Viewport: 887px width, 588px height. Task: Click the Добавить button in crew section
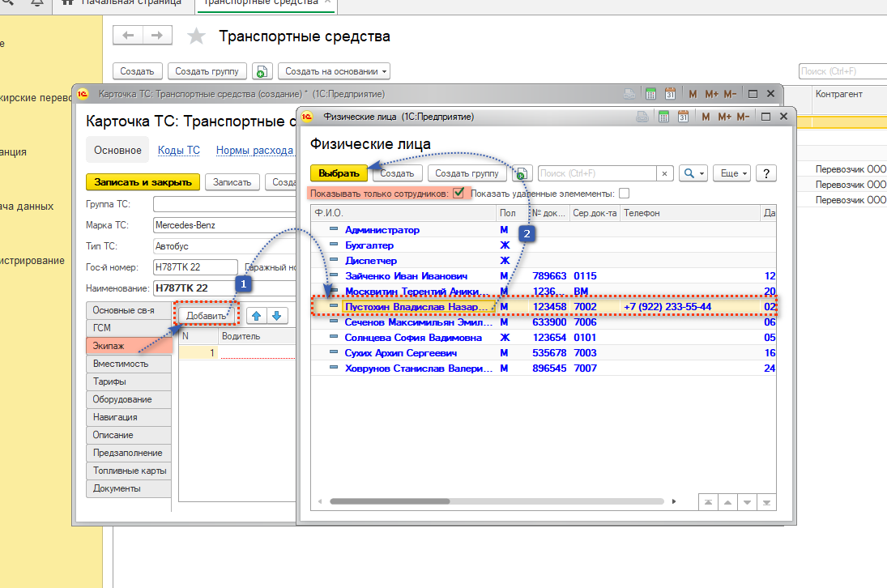click(x=207, y=315)
